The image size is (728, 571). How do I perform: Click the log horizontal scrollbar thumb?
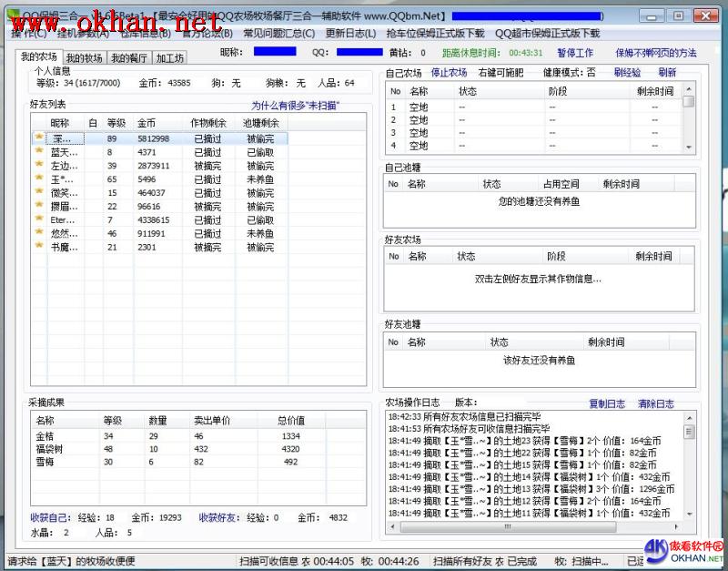[508, 527]
